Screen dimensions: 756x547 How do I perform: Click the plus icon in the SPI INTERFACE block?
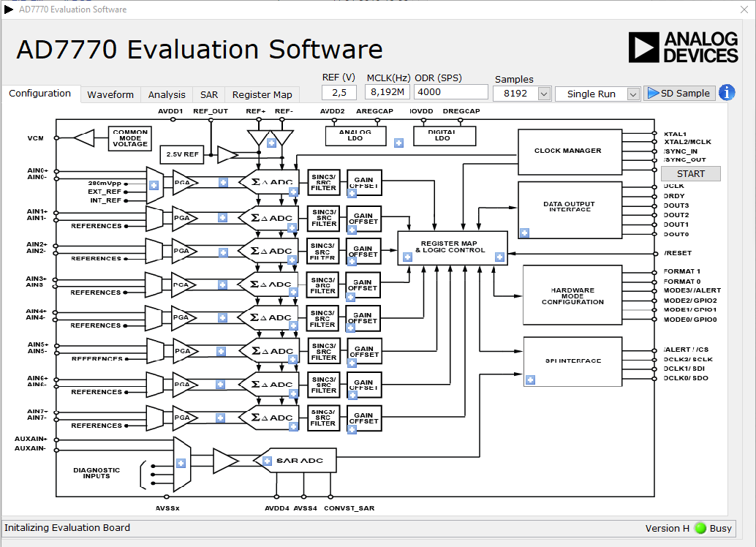pos(530,380)
